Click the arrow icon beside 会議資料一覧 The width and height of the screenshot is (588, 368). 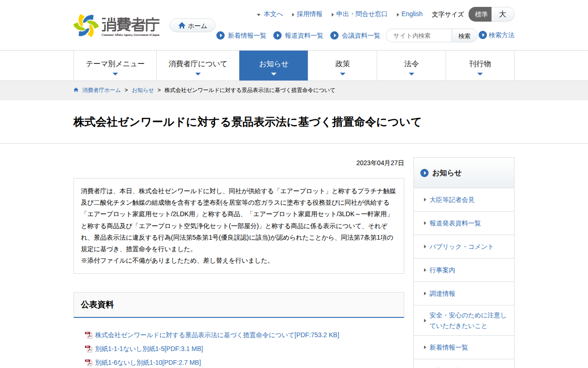click(334, 35)
